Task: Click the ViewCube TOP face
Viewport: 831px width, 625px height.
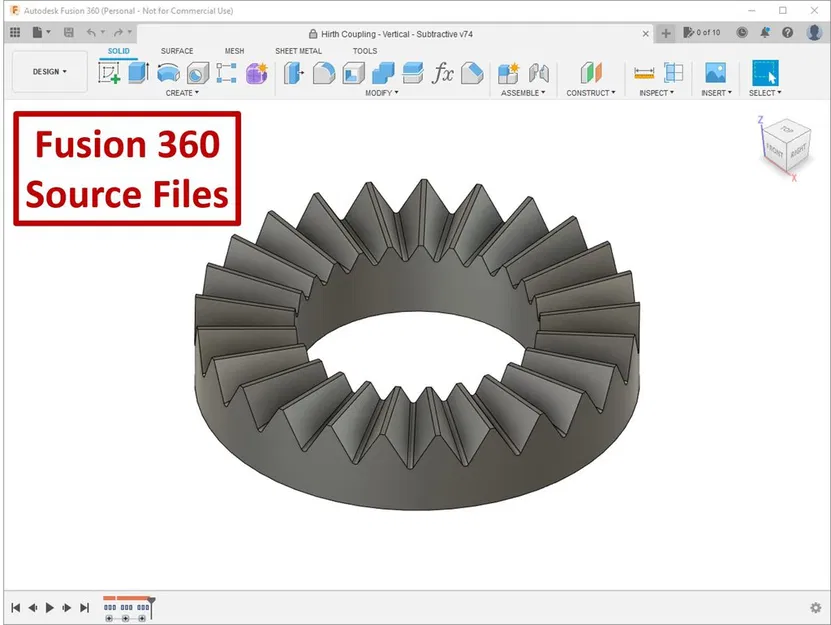Action: point(788,129)
